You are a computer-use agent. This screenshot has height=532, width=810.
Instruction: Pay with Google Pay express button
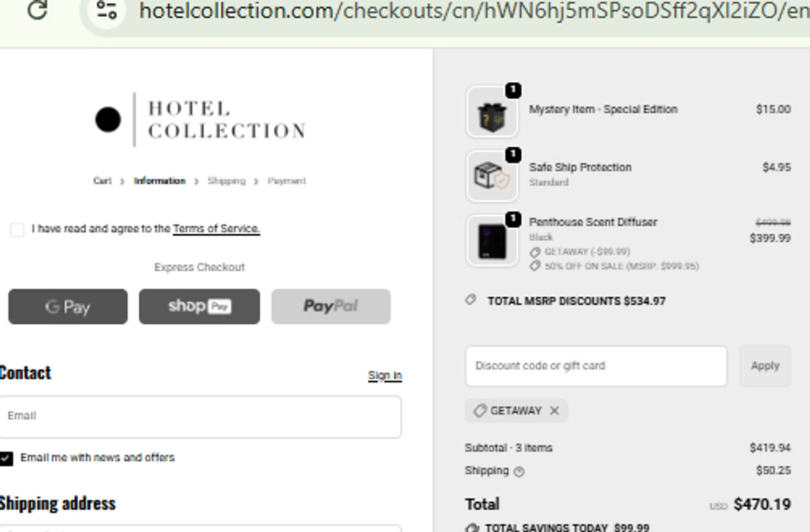[68, 306]
